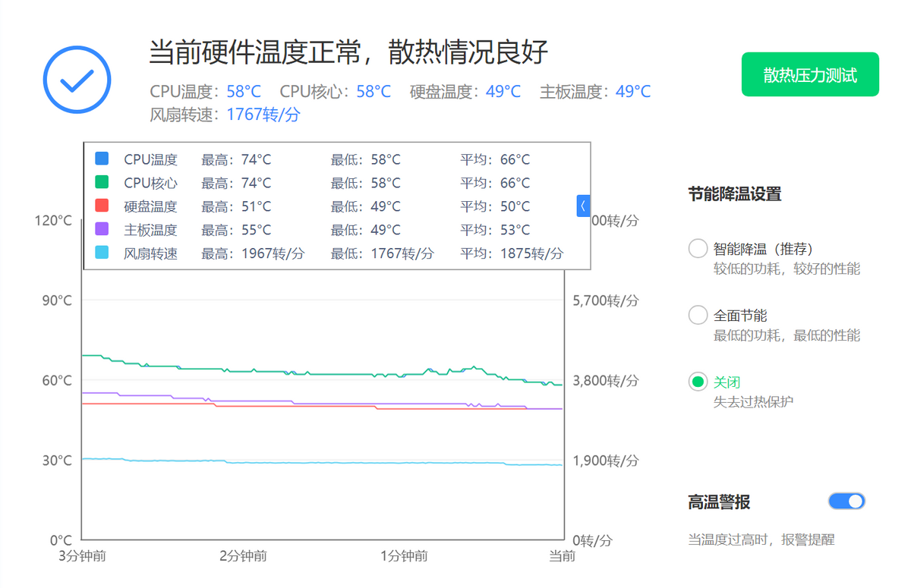Click the blue CPU温度 legend swatch
911x588 pixels.
(102, 159)
